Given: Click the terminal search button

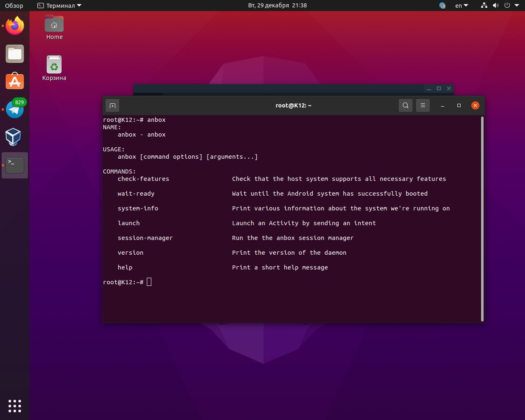Looking at the screenshot, I should pos(405,105).
